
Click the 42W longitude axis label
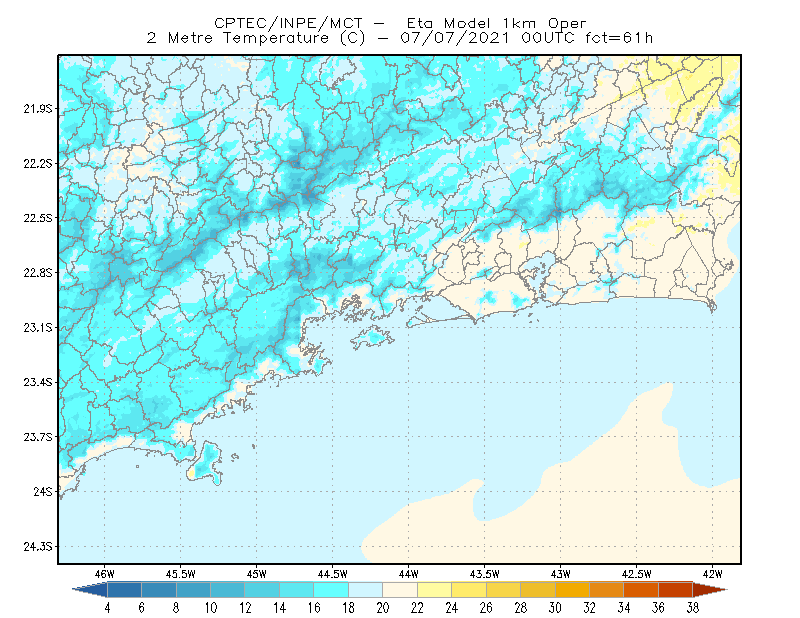712,574
